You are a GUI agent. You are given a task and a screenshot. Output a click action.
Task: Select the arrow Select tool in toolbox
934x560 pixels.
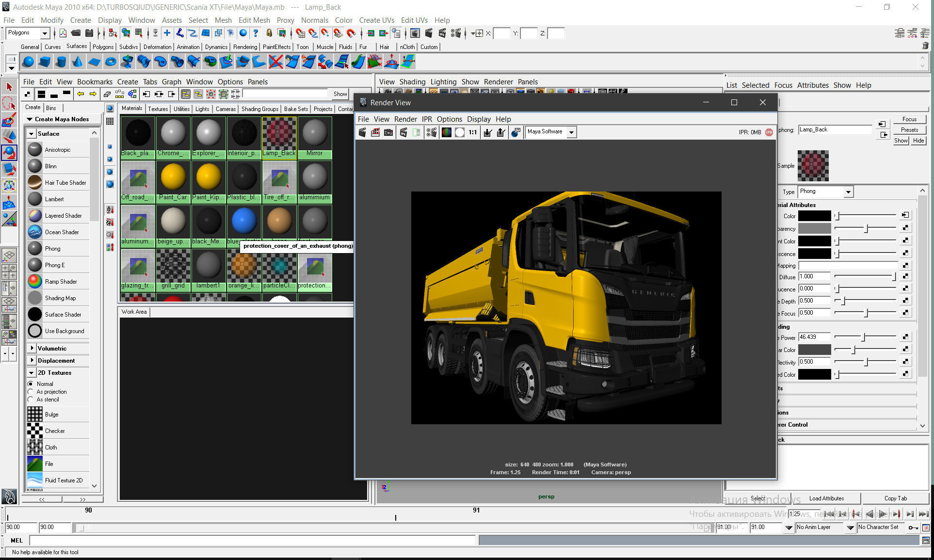[x=9, y=87]
